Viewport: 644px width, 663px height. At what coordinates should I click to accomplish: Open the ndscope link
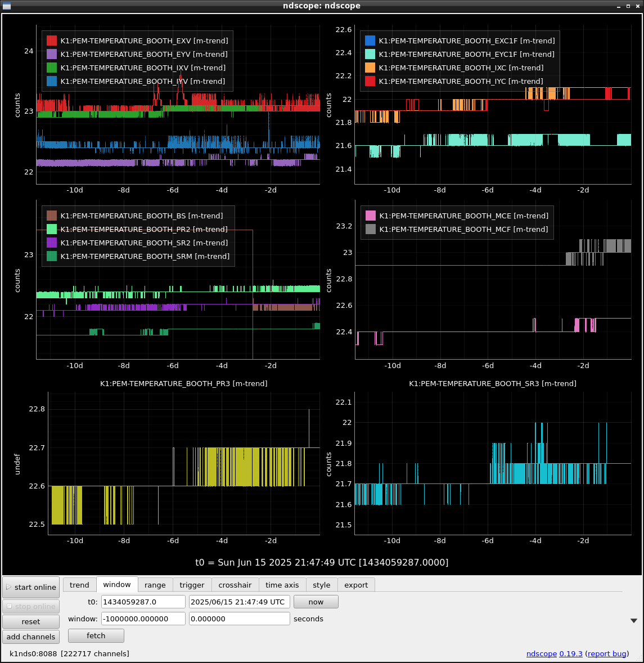coord(541,653)
